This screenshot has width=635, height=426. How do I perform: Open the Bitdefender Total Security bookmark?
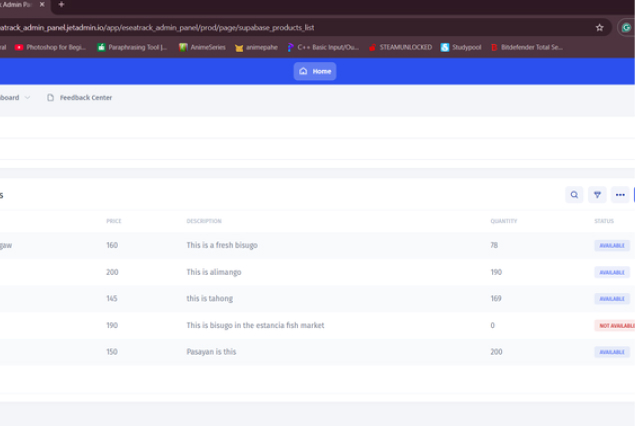(526, 47)
